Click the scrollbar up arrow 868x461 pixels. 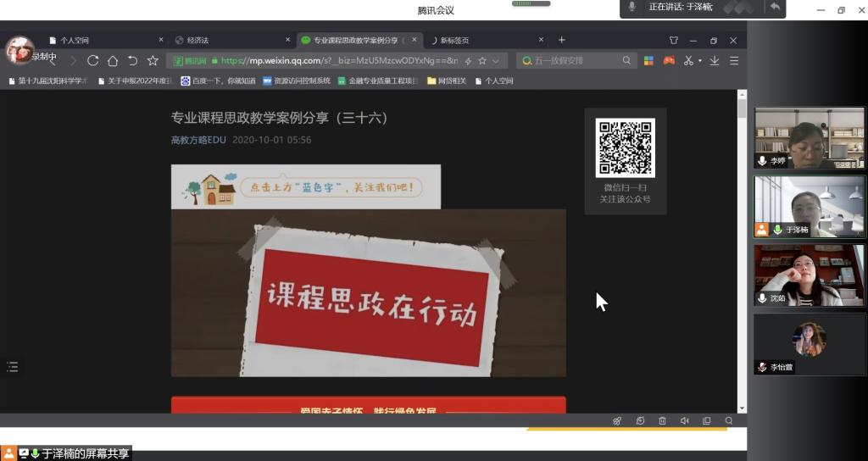click(742, 94)
